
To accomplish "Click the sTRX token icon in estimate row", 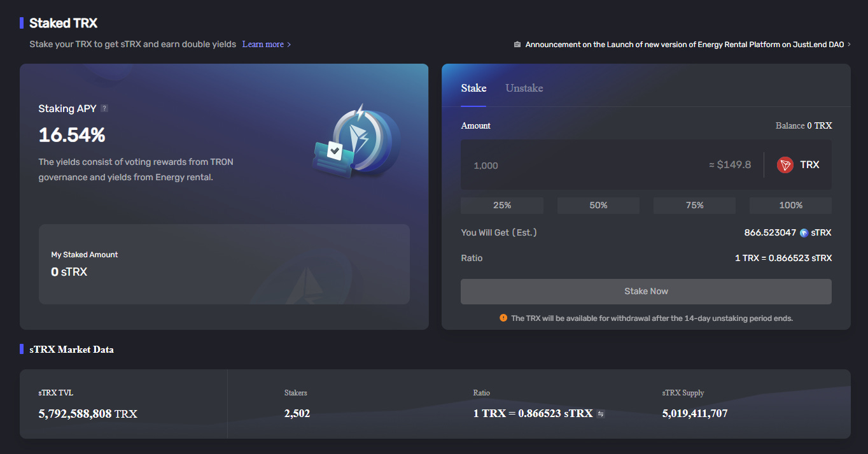I will click(x=804, y=233).
